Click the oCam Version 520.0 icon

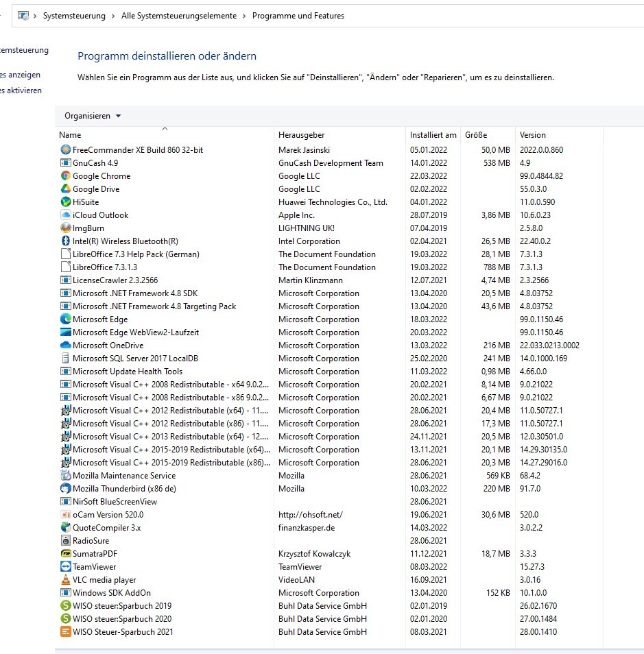[66, 515]
